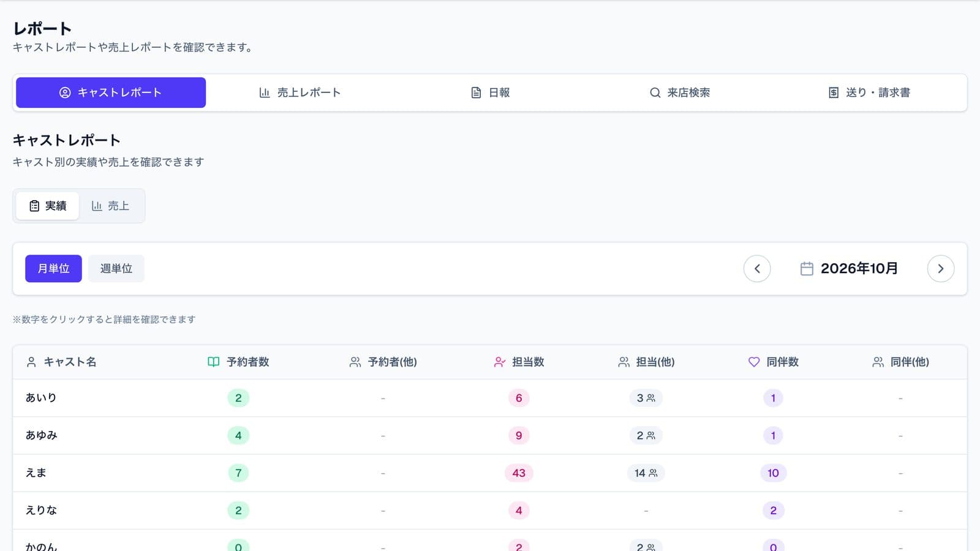This screenshot has width=980, height=551.
Task: Open the 日報 tab
Action: [x=490, y=92]
